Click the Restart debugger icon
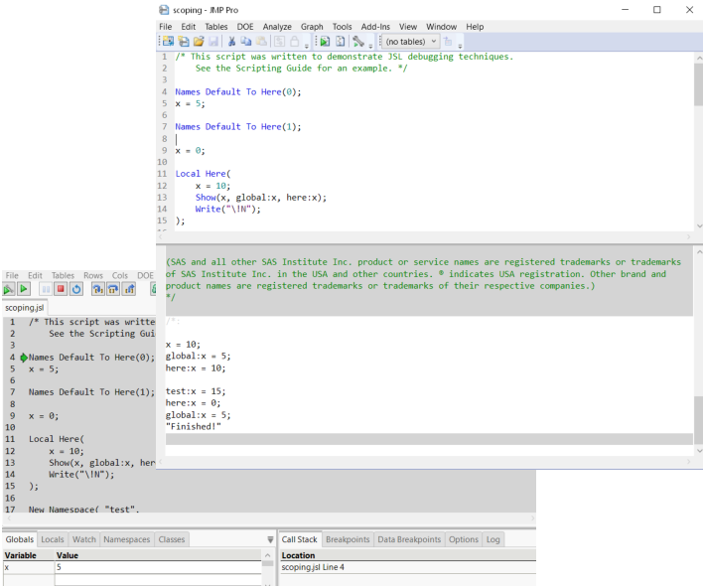The height and width of the screenshot is (588, 705). pyautogui.click(x=76, y=289)
